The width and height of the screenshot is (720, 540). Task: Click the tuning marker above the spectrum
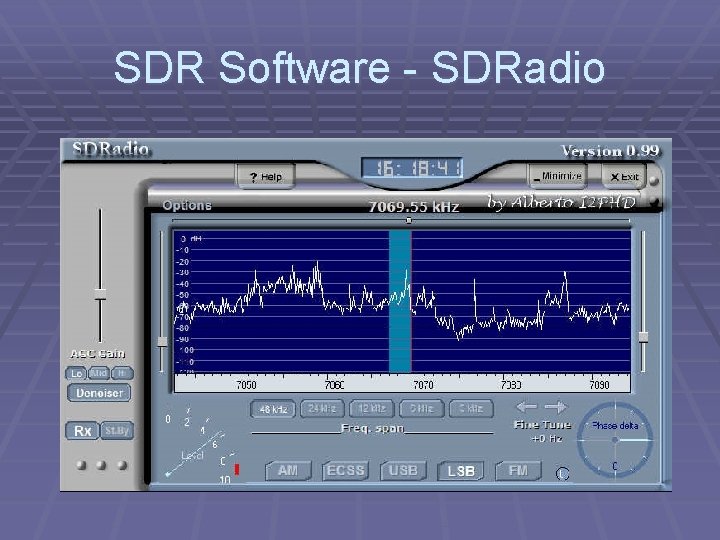tap(409, 220)
